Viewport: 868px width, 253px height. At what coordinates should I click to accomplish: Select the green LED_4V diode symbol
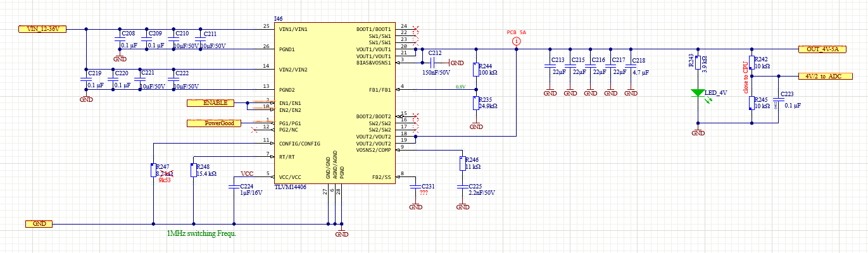point(698,93)
